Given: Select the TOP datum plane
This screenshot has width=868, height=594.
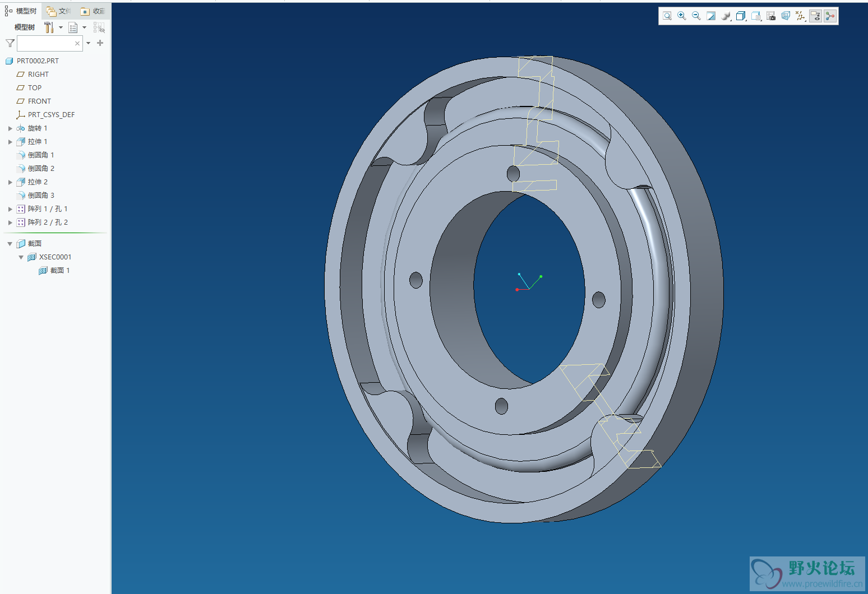Looking at the screenshot, I should [35, 88].
